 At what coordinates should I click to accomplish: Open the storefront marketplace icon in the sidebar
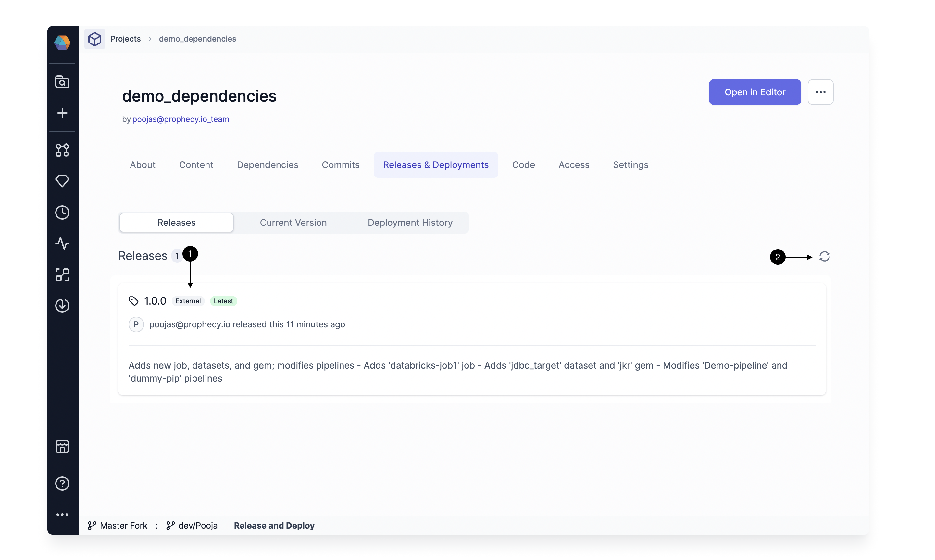[62, 446]
